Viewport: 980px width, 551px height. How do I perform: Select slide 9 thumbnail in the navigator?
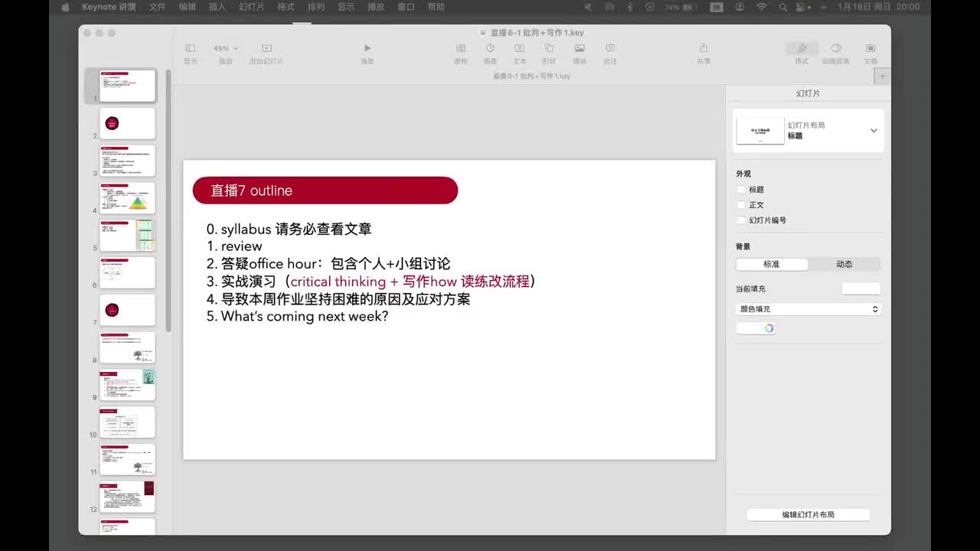point(127,385)
